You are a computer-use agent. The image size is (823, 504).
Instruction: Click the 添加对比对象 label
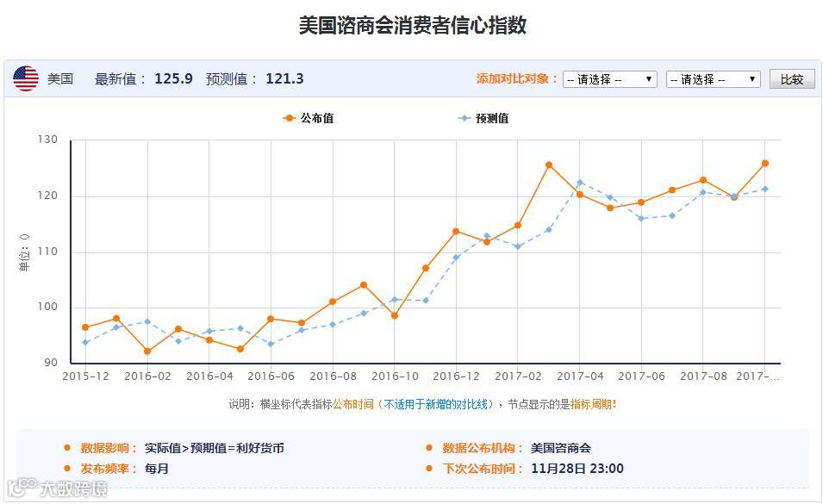click(x=517, y=78)
